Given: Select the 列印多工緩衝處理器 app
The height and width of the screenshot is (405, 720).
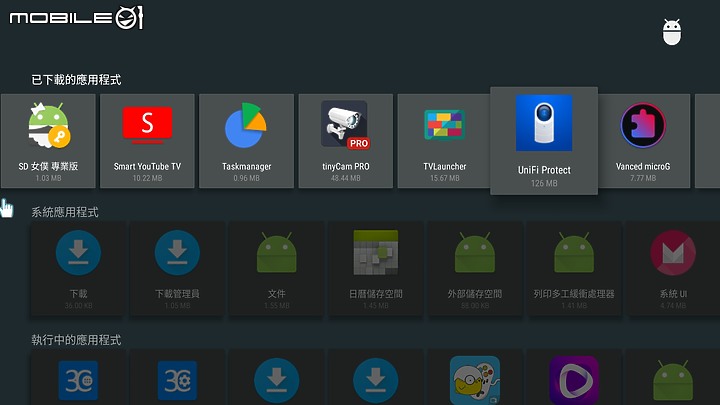Looking at the screenshot, I should pyautogui.click(x=574, y=269).
